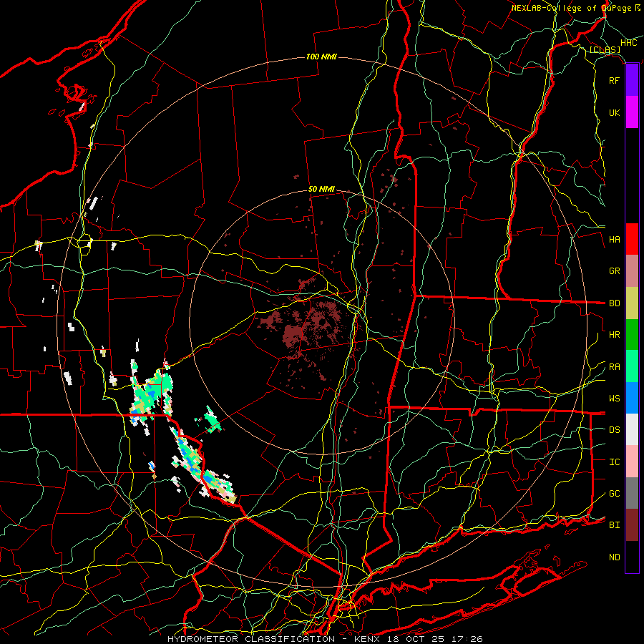Click the IC legend label
The height and width of the screenshot is (644, 644).
coord(614,462)
